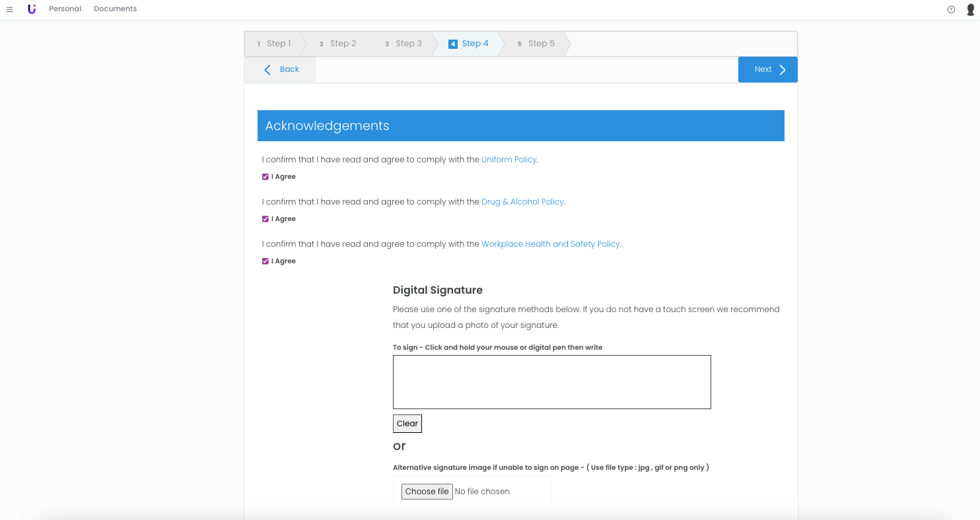
Task: Click the Back chevron arrow icon
Action: [x=267, y=70]
